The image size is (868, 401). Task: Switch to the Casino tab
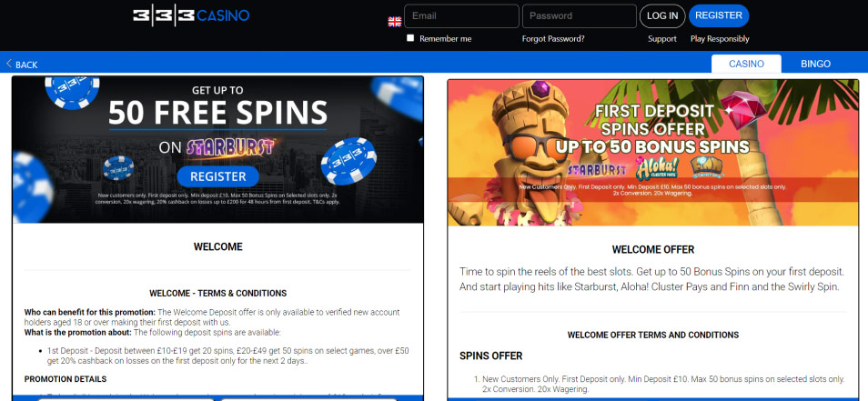(746, 64)
